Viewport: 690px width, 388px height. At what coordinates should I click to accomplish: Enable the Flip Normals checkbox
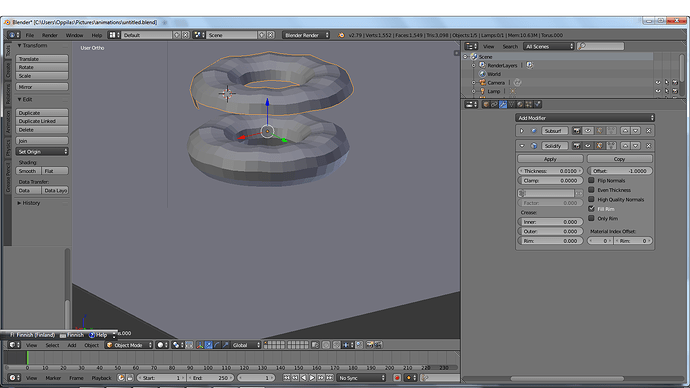coord(591,180)
